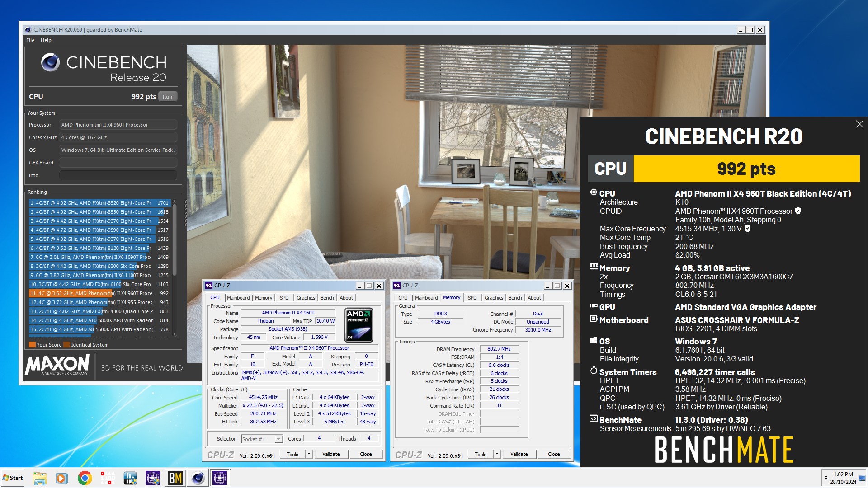
Task: Open Cinebench Help menu
Action: 46,40
